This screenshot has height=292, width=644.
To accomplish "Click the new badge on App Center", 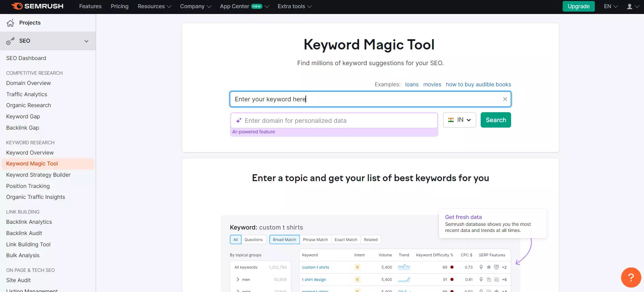I will [x=257, y=6].
